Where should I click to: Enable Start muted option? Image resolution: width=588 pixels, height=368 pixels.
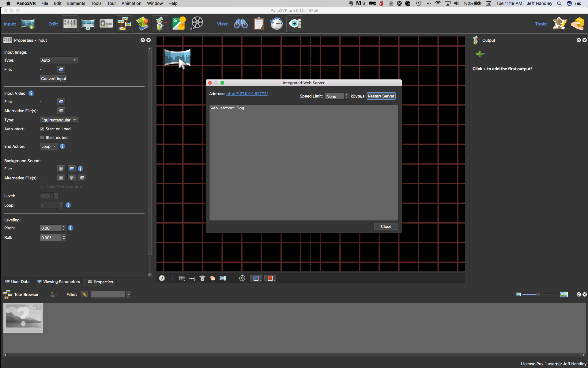[x=42, y=137]
